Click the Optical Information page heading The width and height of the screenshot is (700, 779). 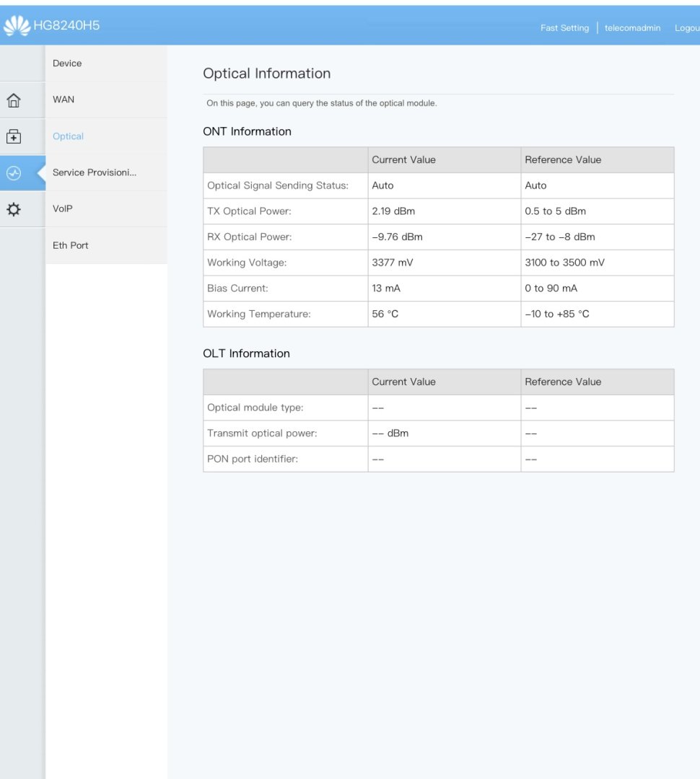click(267, 74)
